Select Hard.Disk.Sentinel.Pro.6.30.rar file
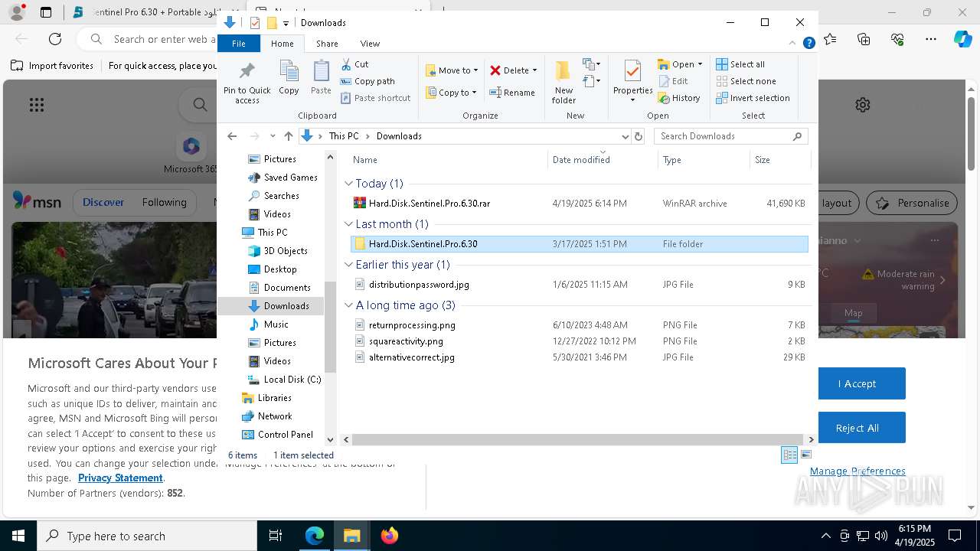Viewport: 980px width, 551px height. tap(579, 204)
